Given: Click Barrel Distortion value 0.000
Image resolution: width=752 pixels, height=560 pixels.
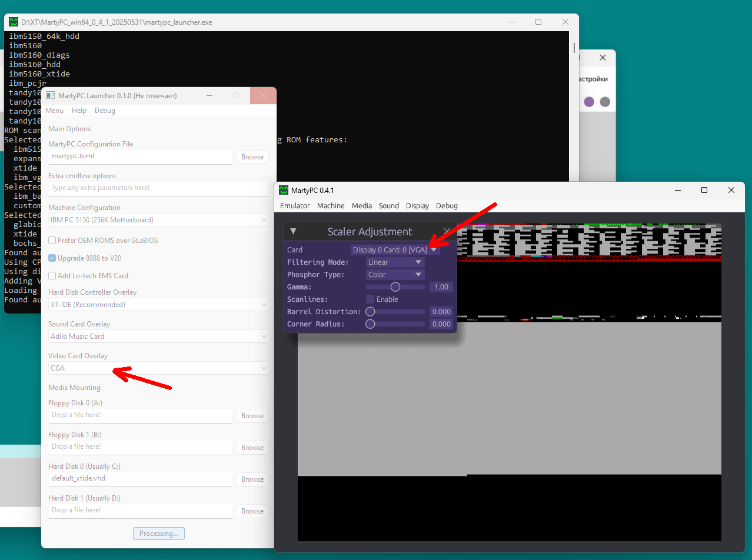Looking at the screenshot, I should (441, 312).
